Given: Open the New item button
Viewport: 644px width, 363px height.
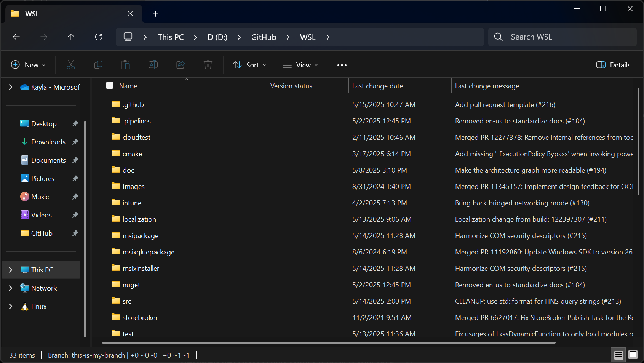Looking at the screenshot, I should click(29, 65).
